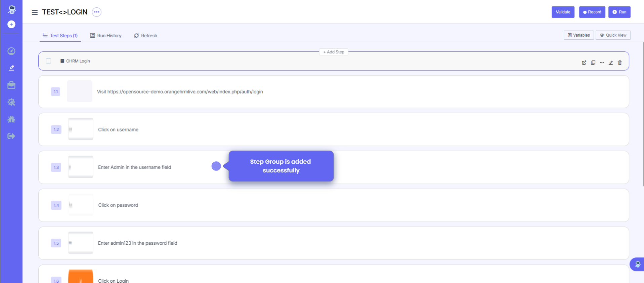Click the briefcase icon in sidebar

11,85
